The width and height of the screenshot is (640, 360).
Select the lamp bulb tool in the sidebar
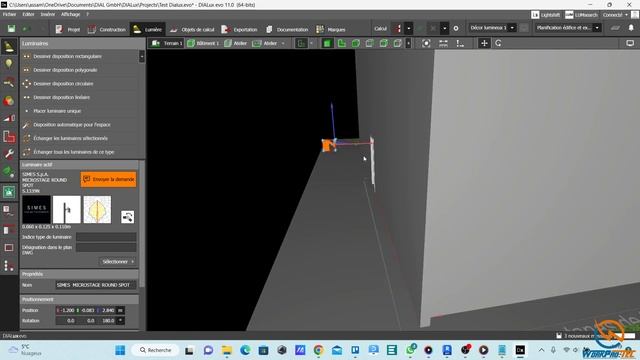coord(9,64)
